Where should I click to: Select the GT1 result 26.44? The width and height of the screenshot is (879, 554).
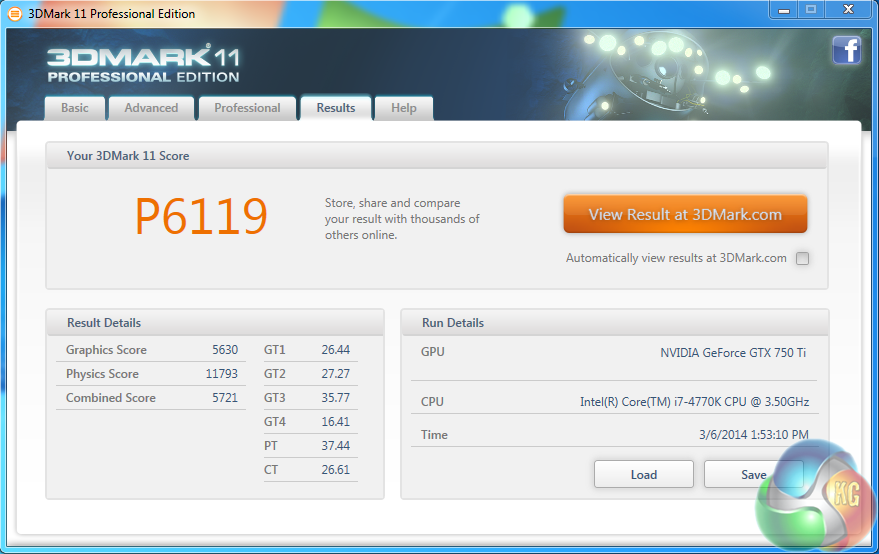click(335, 350)
